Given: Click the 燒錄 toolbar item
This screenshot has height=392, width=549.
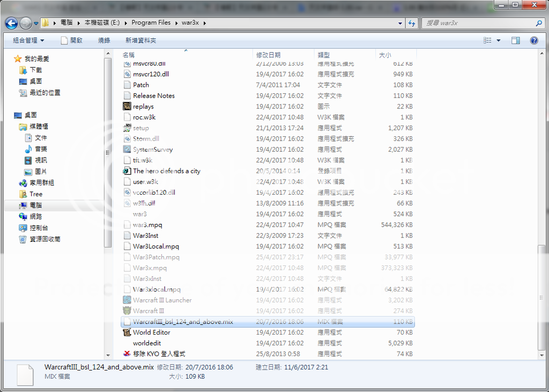Looking at the screenshot, I should (x=104, y=40).
